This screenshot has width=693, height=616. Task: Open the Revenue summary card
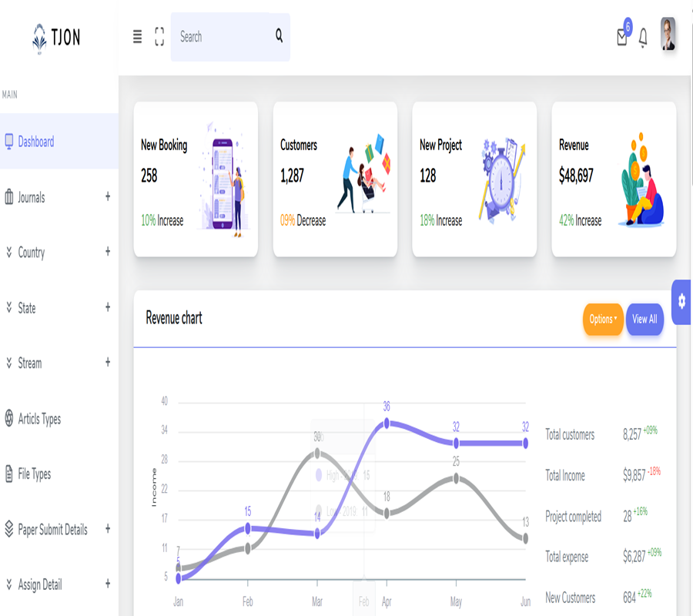point(614,179)
